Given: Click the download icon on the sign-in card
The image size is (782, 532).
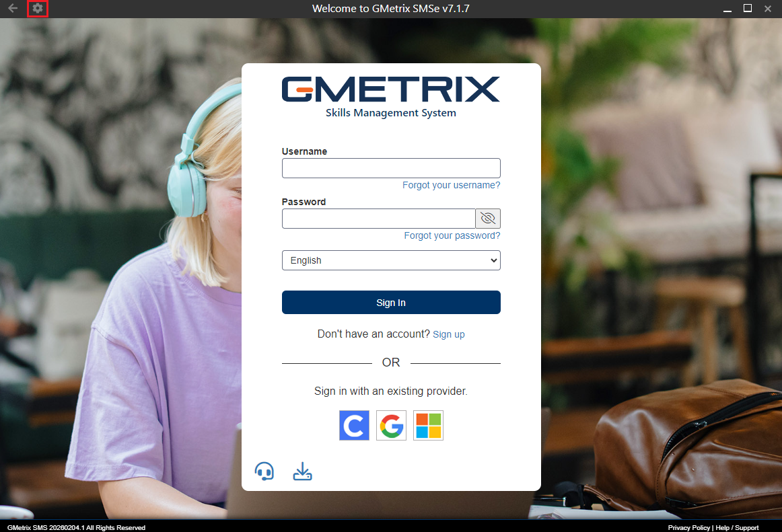Looking at the screenshot, I should [x=302, y=471].
